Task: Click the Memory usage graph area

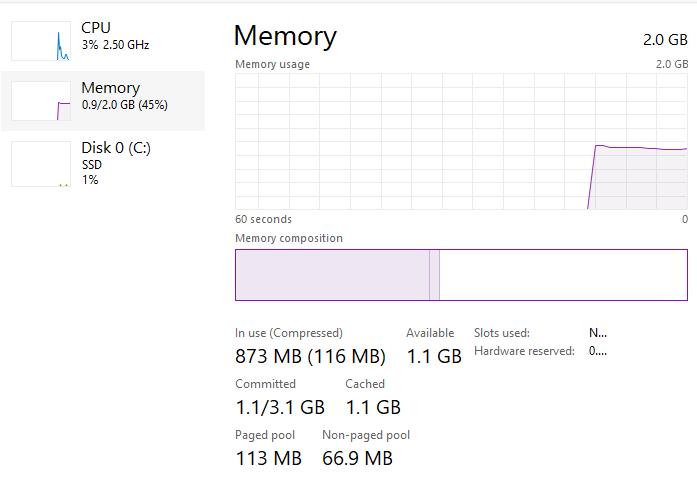Action: pyautogui.click(x=461, y=141)
